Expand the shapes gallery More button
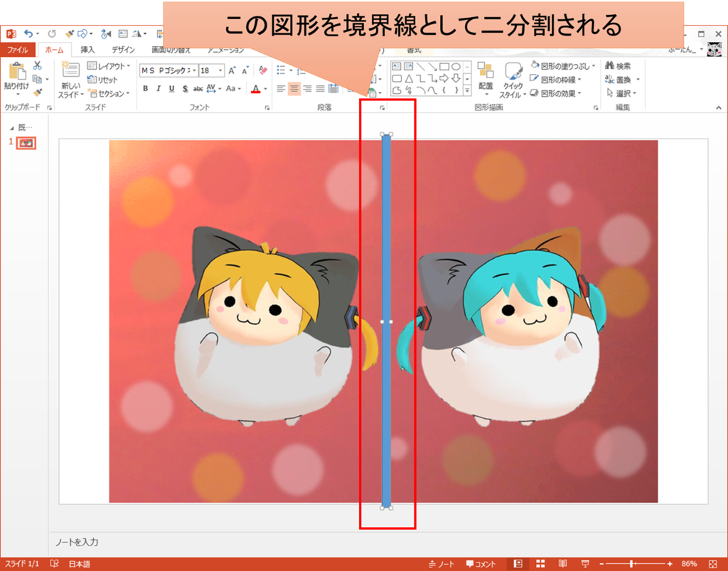The image size is (728, 571). pos(467,90)
